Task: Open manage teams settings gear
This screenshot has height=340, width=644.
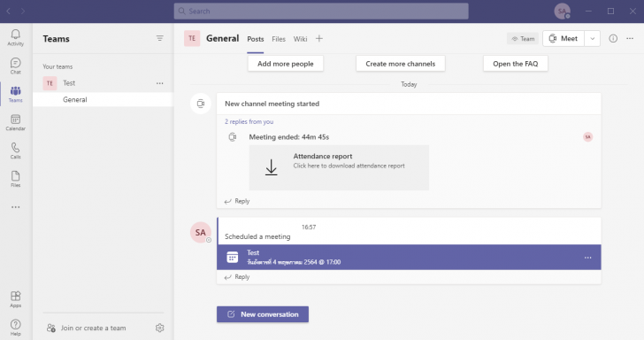Action: (x=160, y=328)
